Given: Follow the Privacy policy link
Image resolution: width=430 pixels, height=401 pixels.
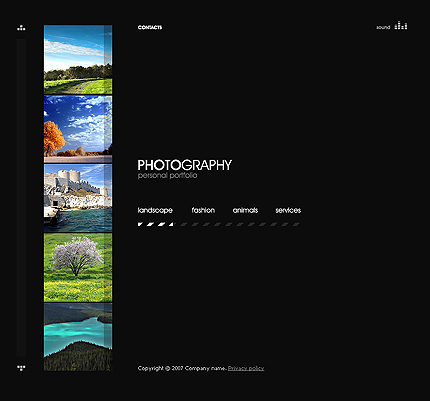Looking at the screenshot, I should click(x=246, y=368).
